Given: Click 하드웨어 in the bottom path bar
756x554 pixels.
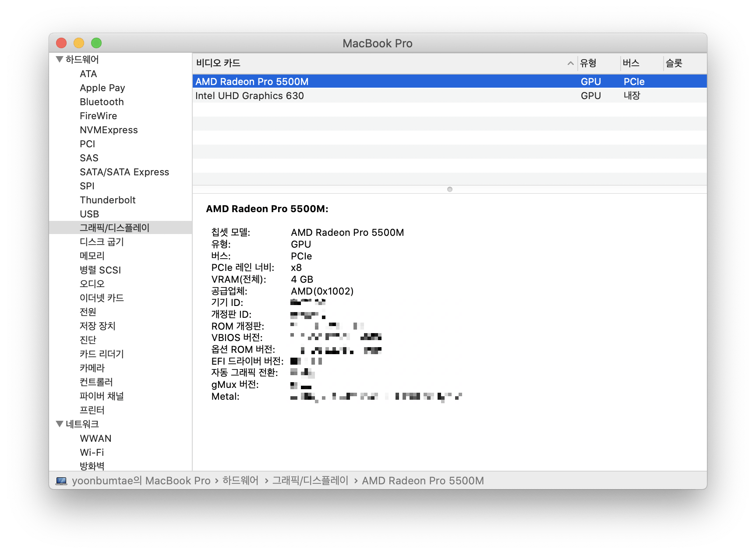Looking at the screenshot, I should [x=240, y=481].
